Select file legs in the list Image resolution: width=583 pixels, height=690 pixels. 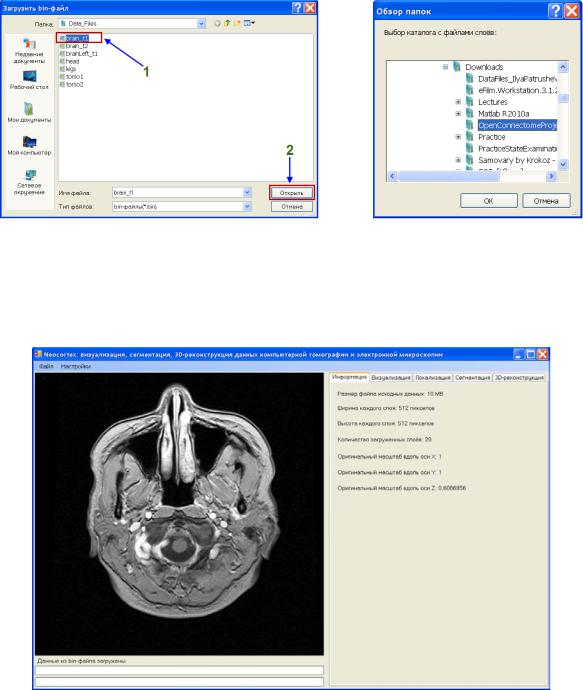pyautogui.click(x=68, y=69)
